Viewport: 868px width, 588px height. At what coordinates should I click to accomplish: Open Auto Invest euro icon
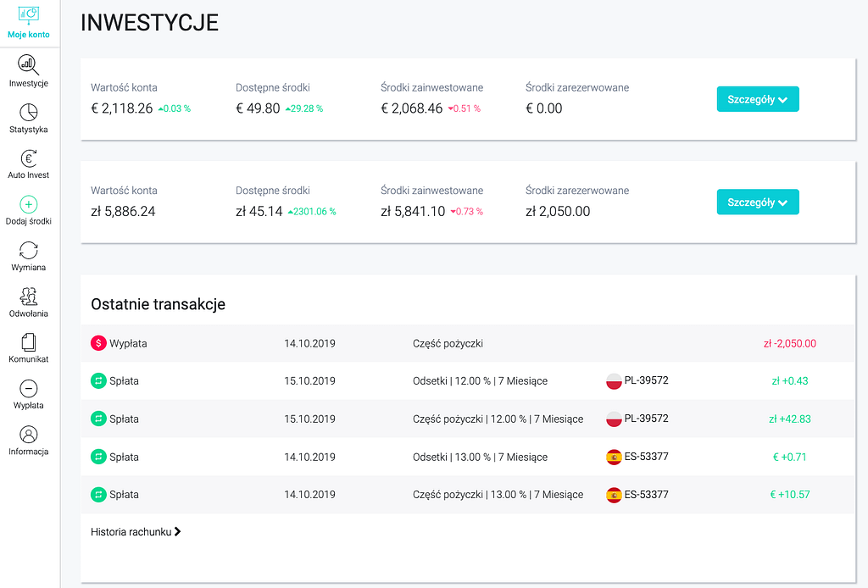click(28, 158)
